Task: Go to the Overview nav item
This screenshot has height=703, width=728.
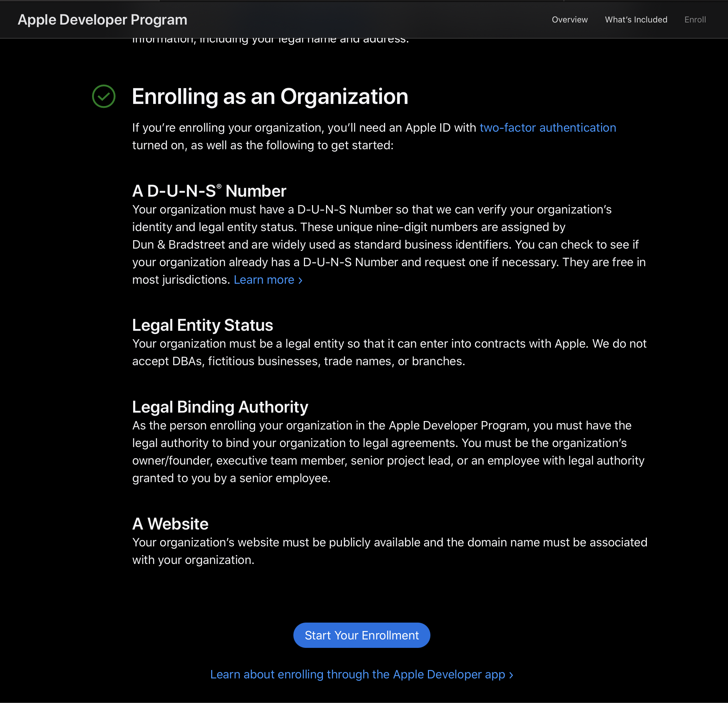Action: pos(570,20)
